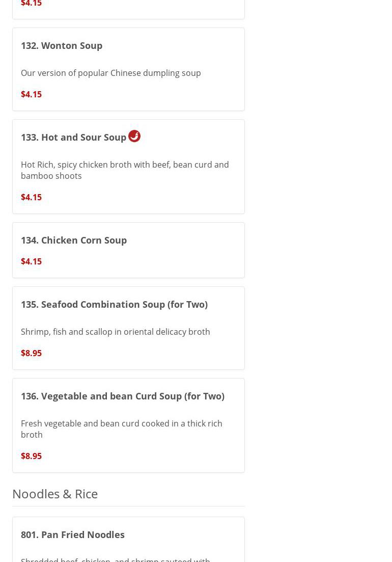Click the fresh vegetable and bean curd description
The image size is (392, 562).
(122, 429)
